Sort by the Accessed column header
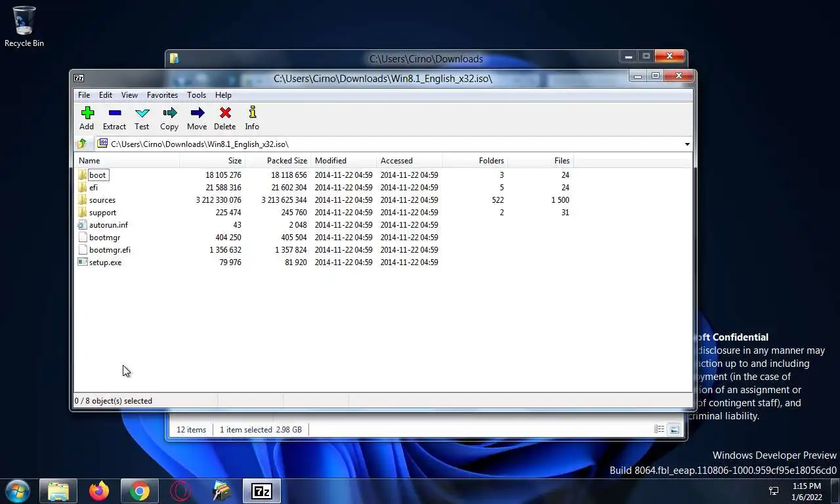 pos(409,160)
